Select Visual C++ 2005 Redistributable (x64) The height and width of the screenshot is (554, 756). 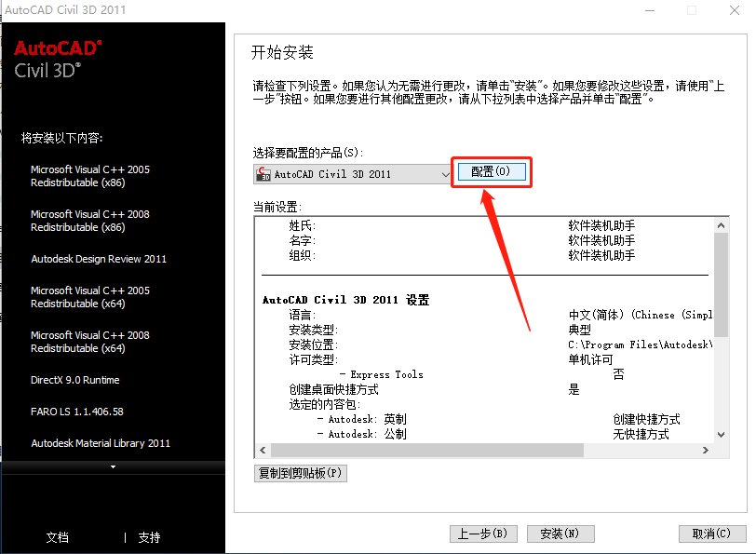tap(90, 298)
